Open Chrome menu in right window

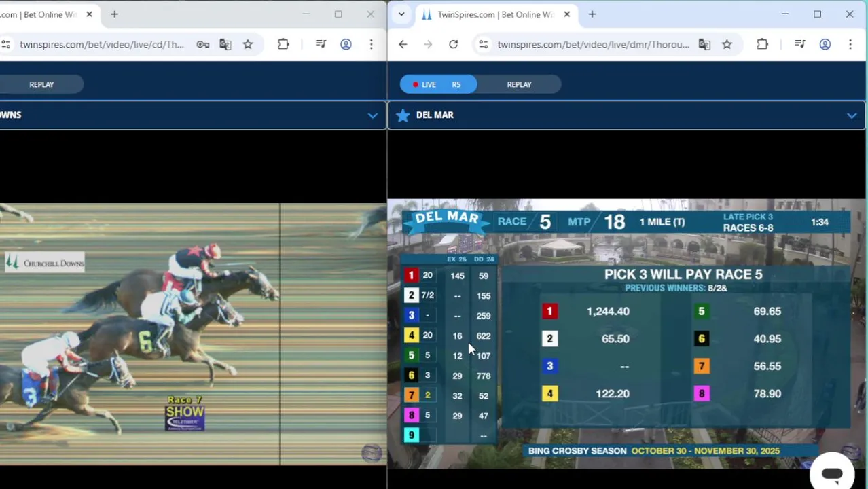(x=850, y=44)
